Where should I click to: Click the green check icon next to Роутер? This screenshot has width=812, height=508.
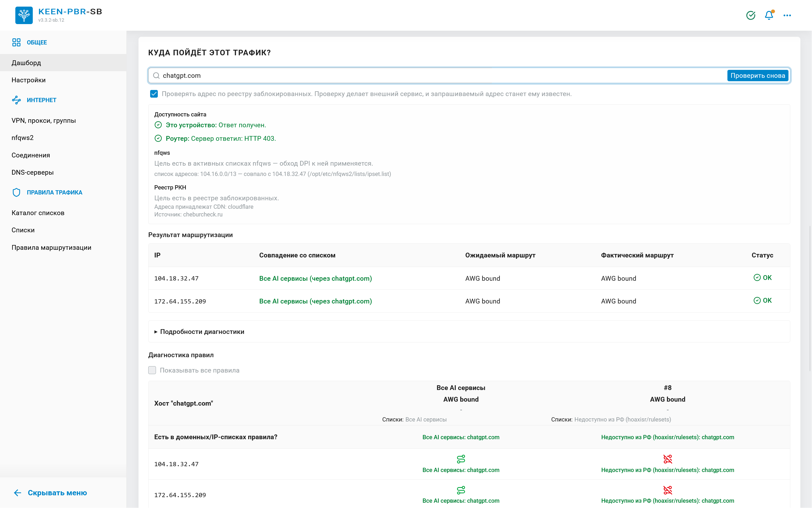click(158, 138)
